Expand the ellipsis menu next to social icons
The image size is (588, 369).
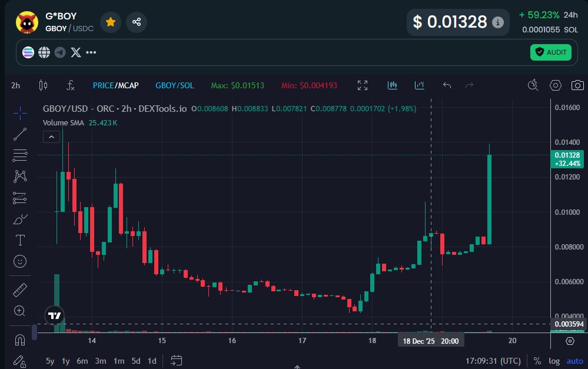click(91, 52)
